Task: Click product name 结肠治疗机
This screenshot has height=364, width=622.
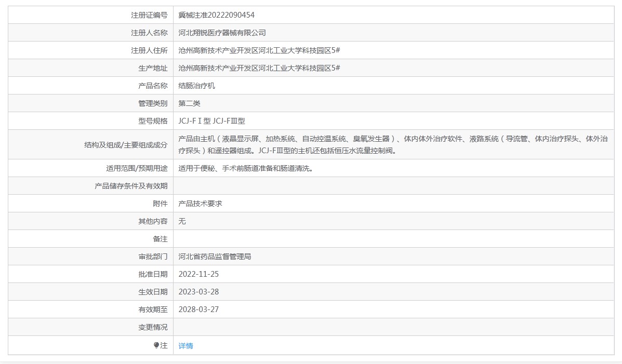Action: pos(196,85)
